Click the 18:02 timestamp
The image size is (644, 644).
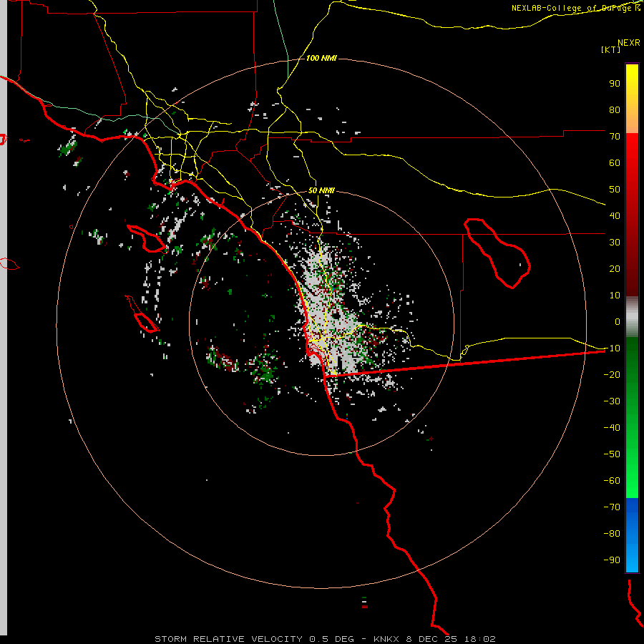click(479, 639)
